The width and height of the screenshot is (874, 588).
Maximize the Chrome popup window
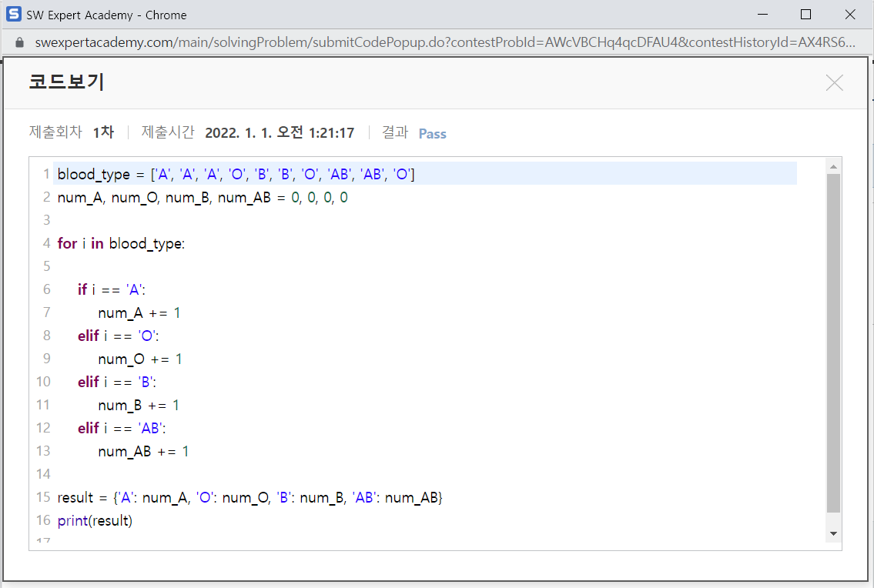point(805,15)
